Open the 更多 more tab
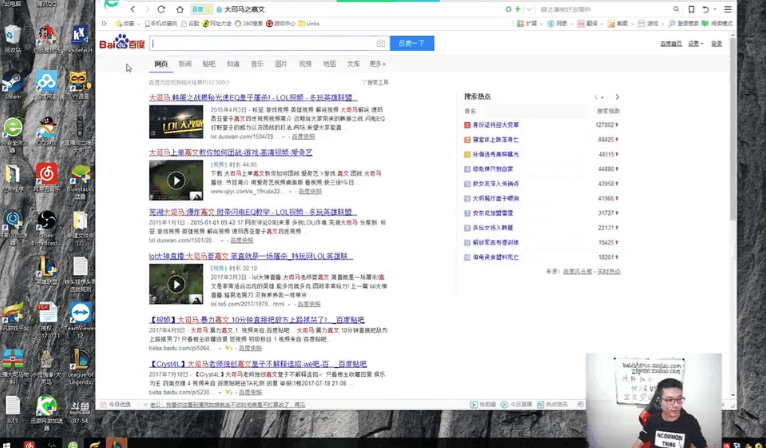 377,64
